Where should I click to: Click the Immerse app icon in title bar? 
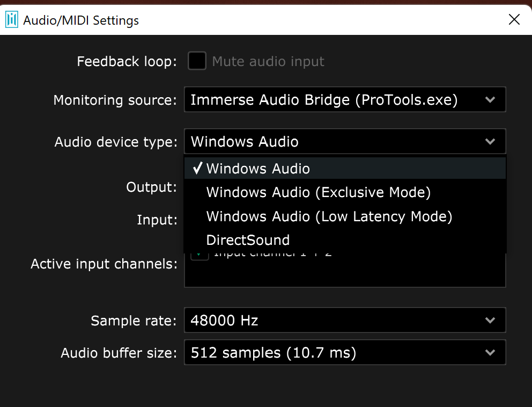click(x=12, y=19)
